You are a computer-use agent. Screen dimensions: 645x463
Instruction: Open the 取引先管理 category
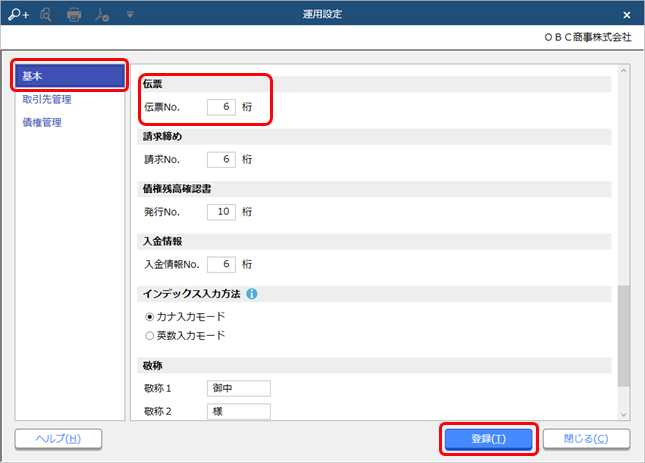[x=47, y=99]
